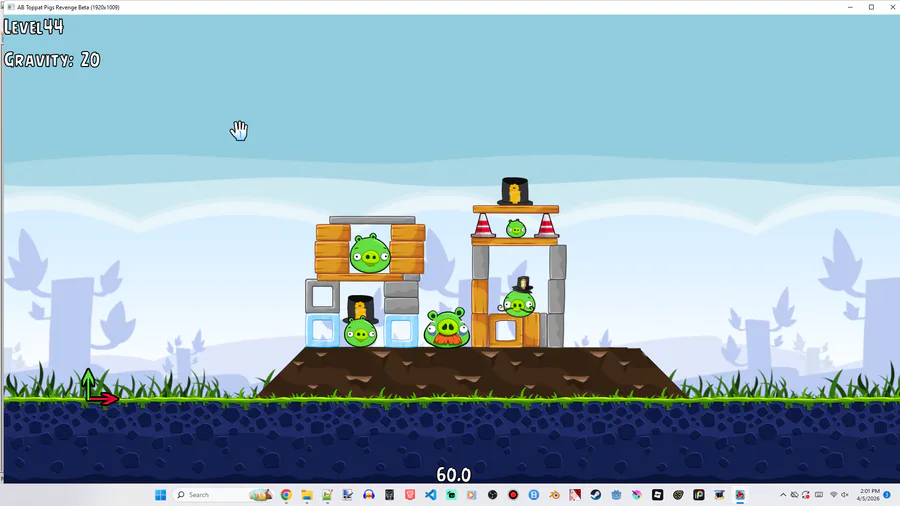The image size is (900, 506).
Task: Click the green up arrow gizmo
Action: [88, 382]
